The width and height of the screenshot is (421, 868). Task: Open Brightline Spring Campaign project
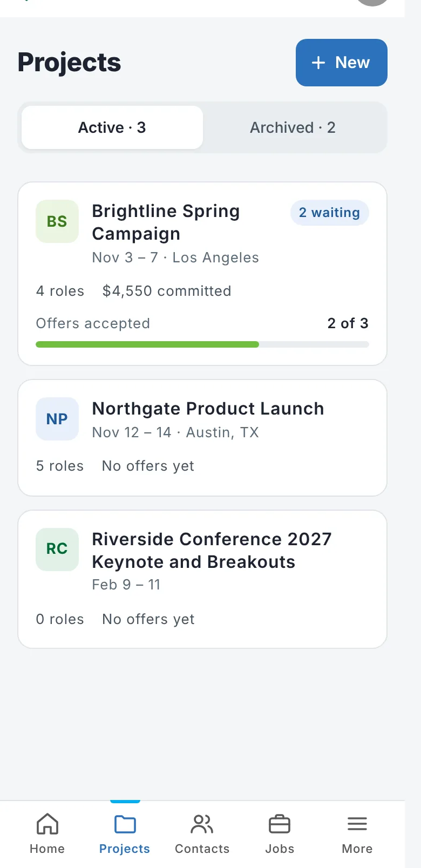pos(202,274)
